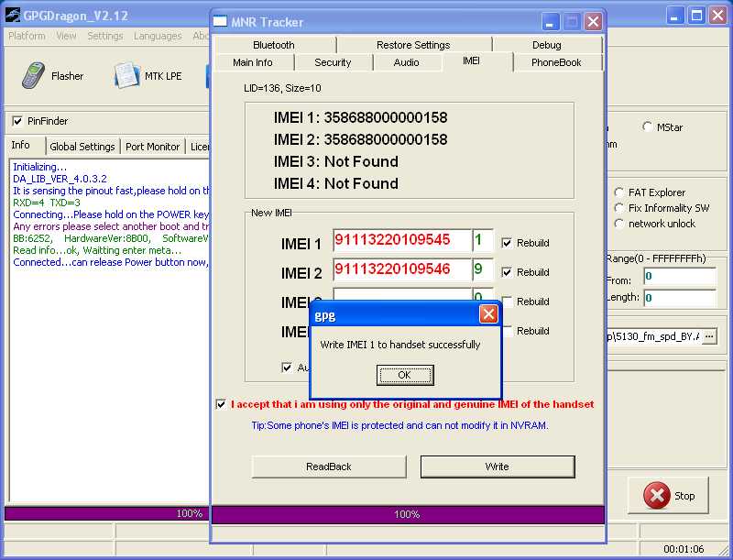Open the MTK LPE document icon
The height and width of the screenshot is (560, 733).
click(126, 75)
